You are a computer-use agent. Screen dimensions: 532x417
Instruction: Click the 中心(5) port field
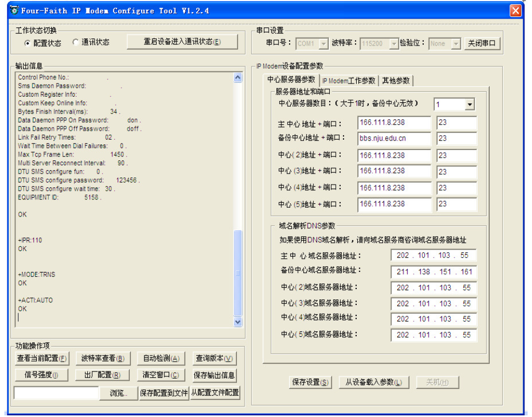[x=457, y=204]
